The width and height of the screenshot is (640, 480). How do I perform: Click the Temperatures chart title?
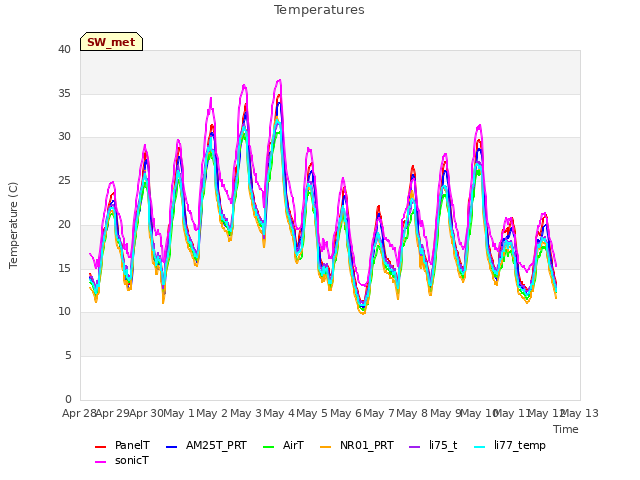[x=319, y=10]
